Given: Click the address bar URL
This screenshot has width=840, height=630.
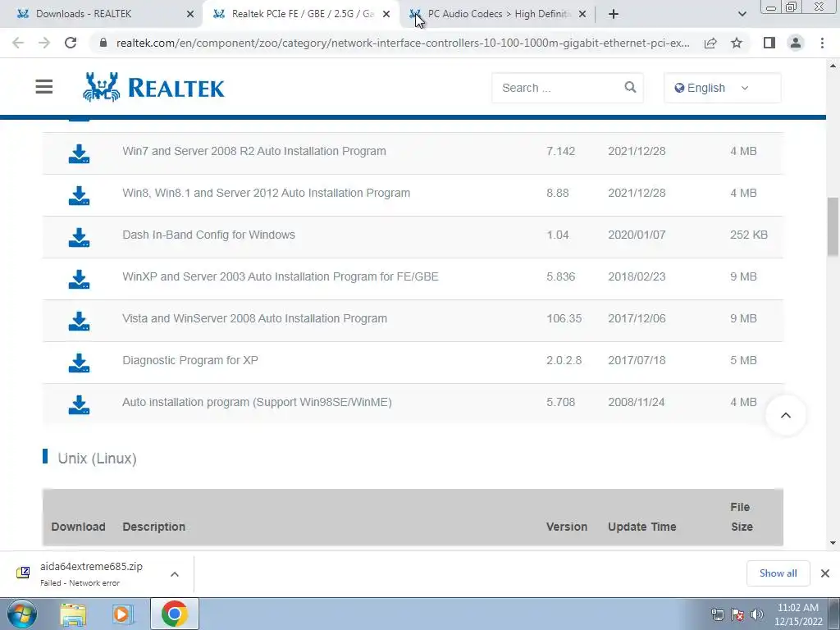Looking at the screenshot, I should (x=403, y=43).
